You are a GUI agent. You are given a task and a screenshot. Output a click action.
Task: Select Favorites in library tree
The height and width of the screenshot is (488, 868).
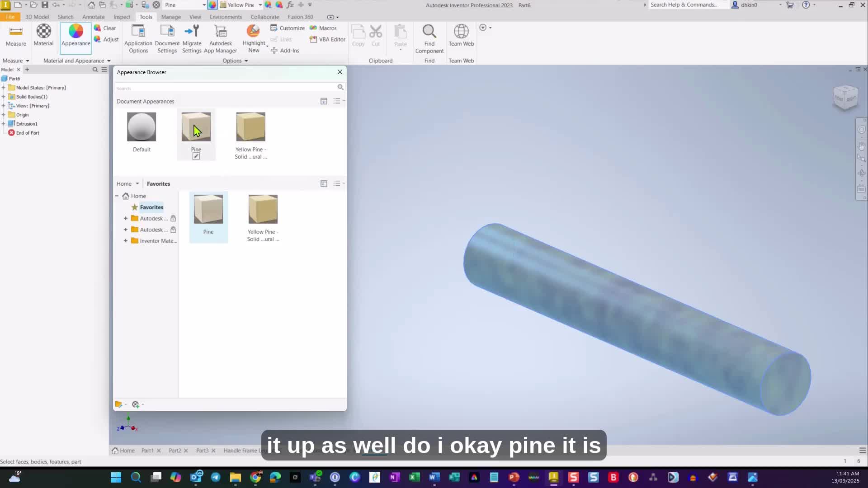[x=151, y=207]
